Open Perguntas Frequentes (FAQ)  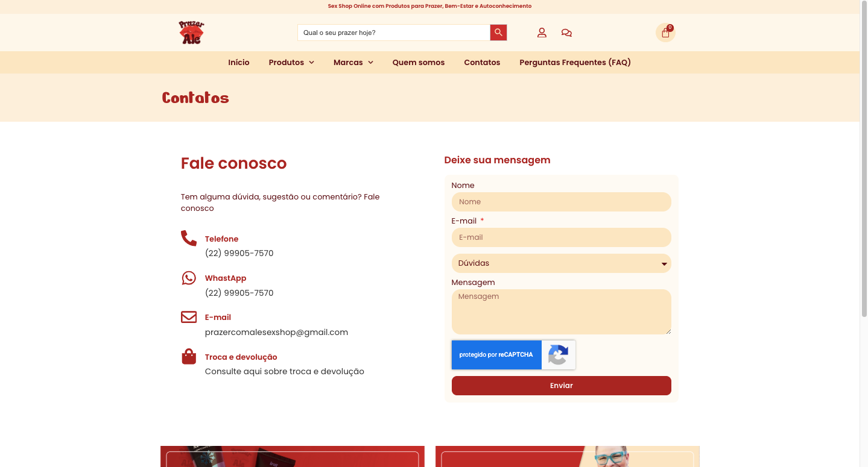pos(575,62)
